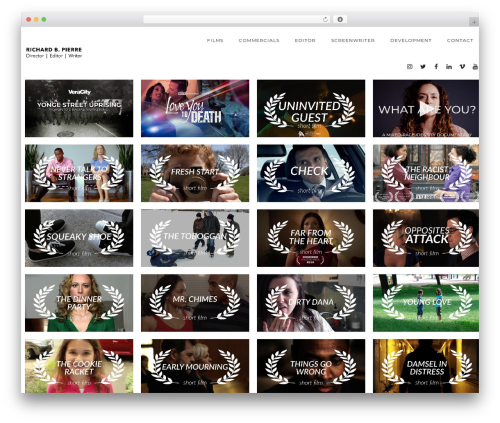
Task: Open the Young Love short film
Action: (x=426, y=303)
